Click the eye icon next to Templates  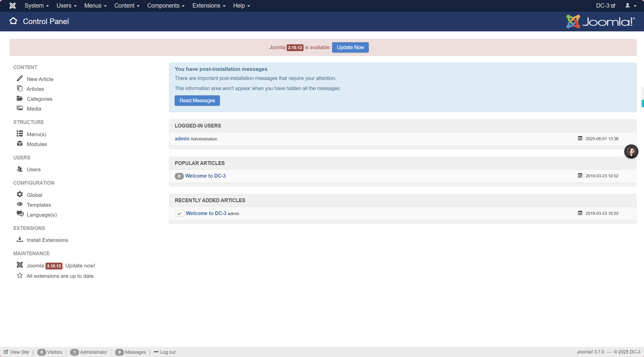tap(20, 204)
